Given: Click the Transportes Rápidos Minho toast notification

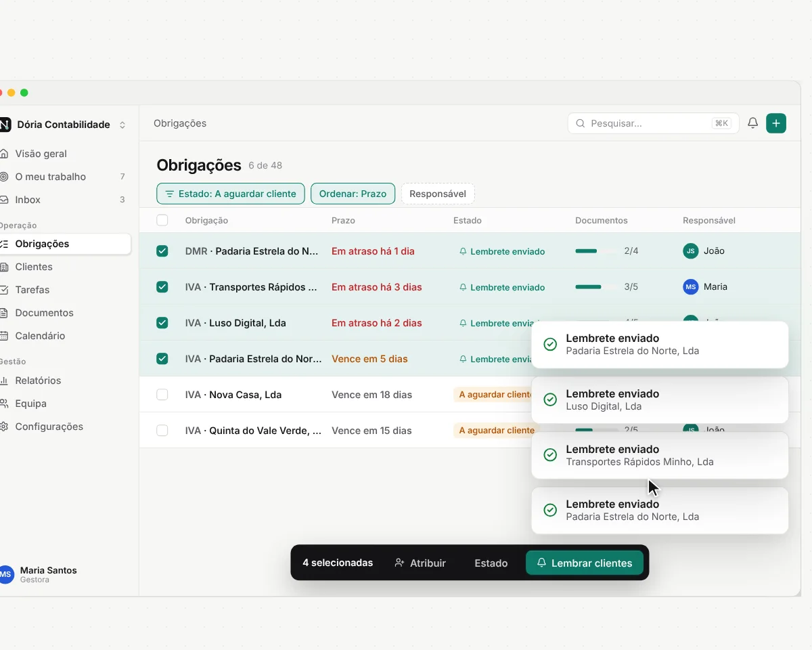Looking at the screenshot, I should coord(660,455).
